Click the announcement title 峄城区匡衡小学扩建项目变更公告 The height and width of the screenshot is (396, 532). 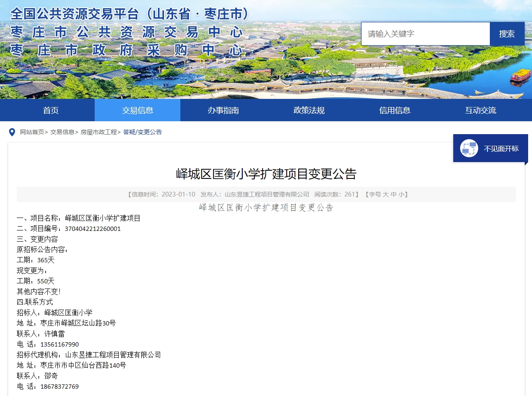click(266, 174)
